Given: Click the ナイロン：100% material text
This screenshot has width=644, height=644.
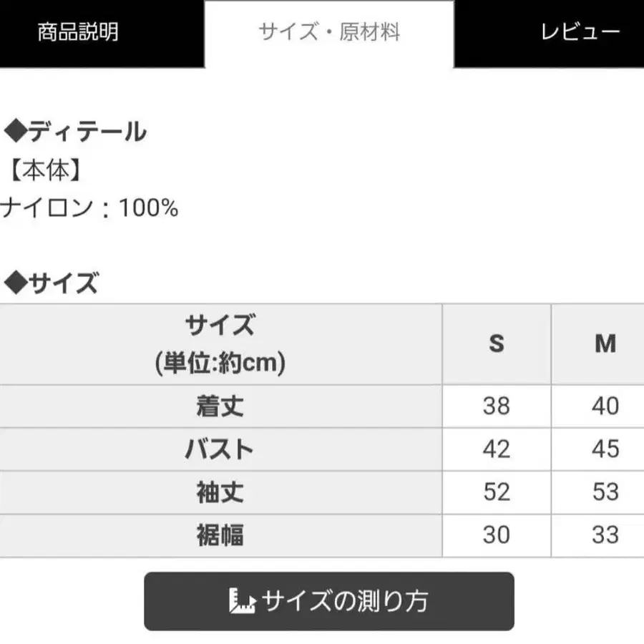Looking at the screenshot, I should tap(89, 208).
